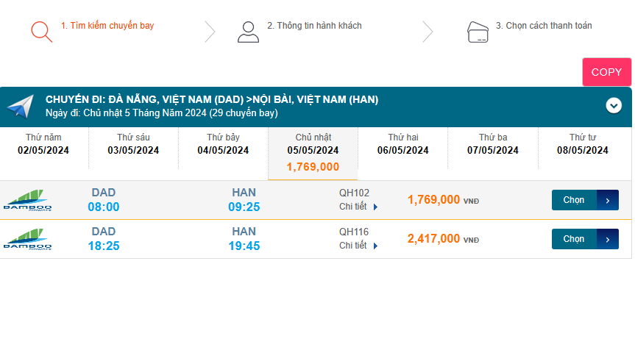The image size is (635, 364).
Task: Expand Chi tiết for flight QH102
Action: point(358,207)
